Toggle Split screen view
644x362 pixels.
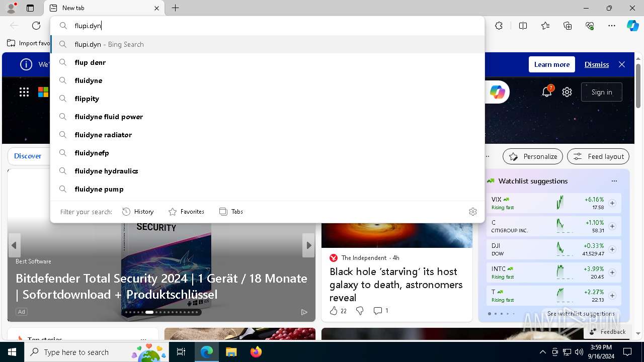[523, 26]
